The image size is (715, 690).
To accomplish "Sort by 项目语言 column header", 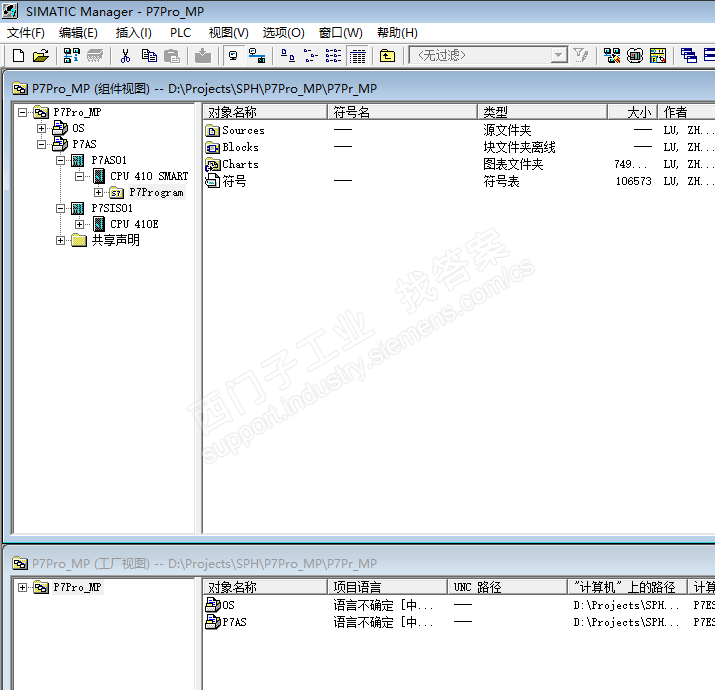I will [x=387, y=587].
